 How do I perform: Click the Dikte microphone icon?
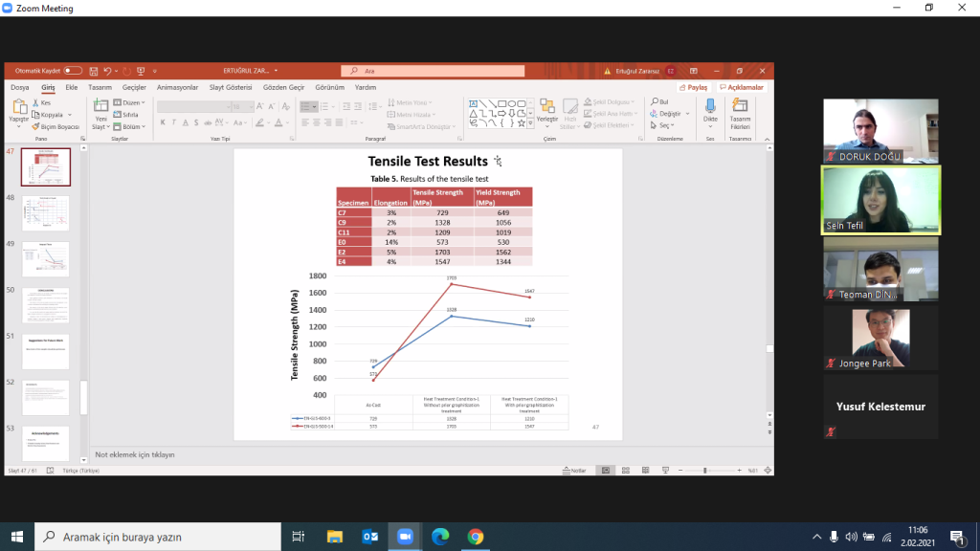tap(710, 112)
